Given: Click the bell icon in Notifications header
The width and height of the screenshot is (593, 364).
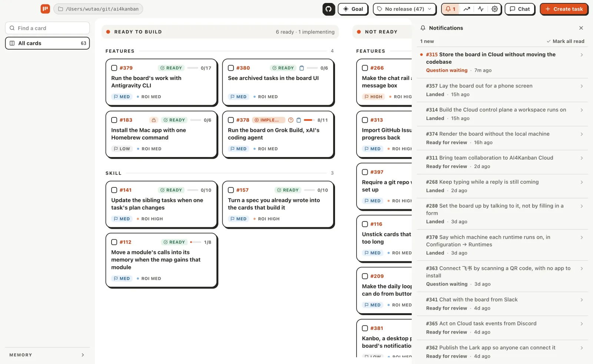Looking at the screenshot, I should pos(423,28).
